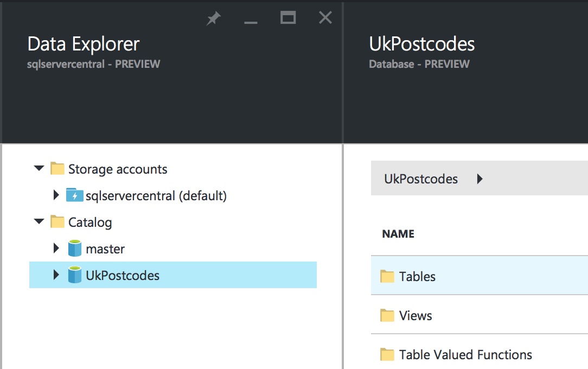Screen dimensions: 588x369
Task: Select the master database tree item
Action: coord(105,249)
